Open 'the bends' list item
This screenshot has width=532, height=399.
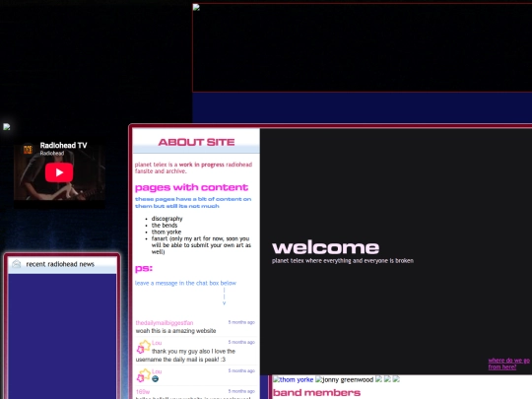[165, 226]
